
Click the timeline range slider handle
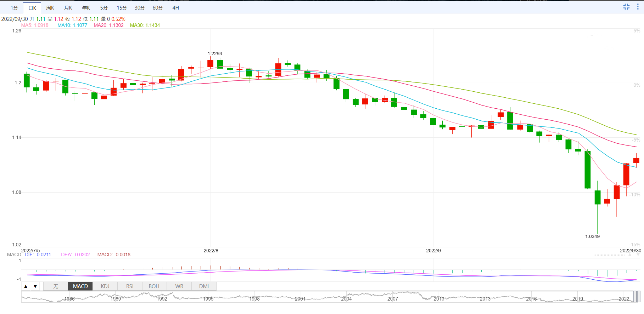(637, 297)
